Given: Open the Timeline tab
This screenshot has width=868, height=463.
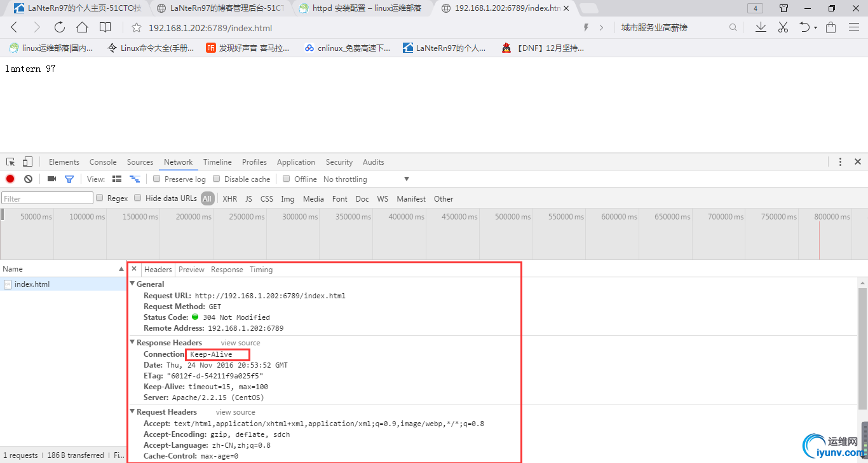Looking at the screenshot, I should (217, 162).
